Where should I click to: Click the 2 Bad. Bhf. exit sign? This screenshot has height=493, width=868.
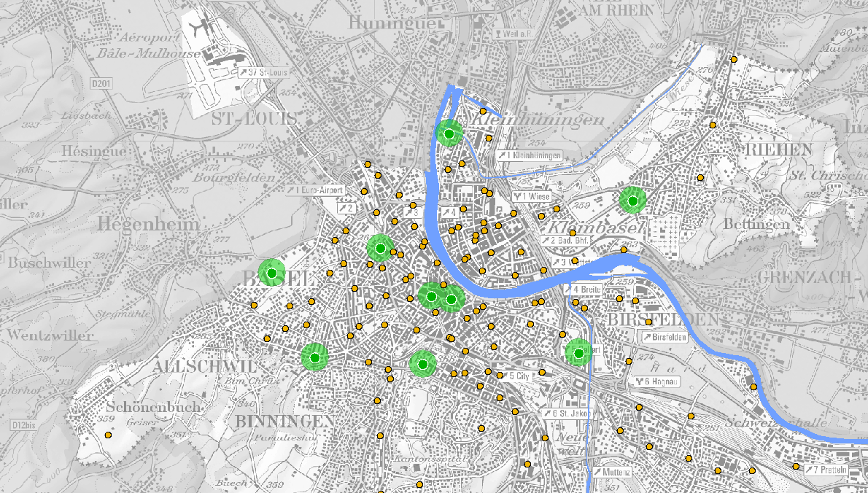564,240
